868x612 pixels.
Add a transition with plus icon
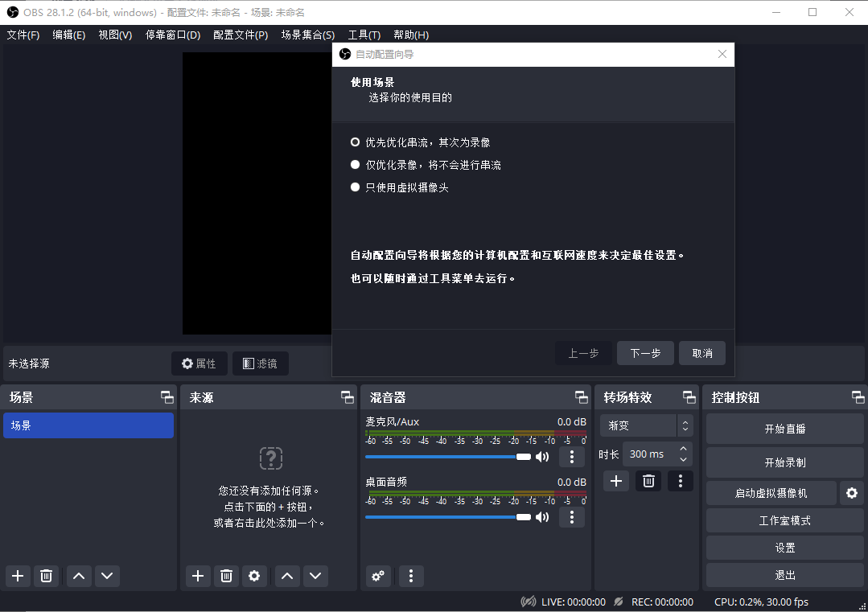click(x=616, y=481)
